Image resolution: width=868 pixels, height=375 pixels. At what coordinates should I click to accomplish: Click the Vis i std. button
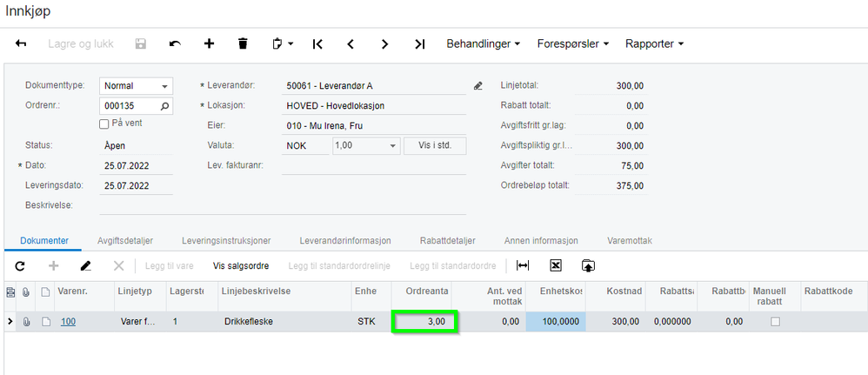click(x=435, y=145)
